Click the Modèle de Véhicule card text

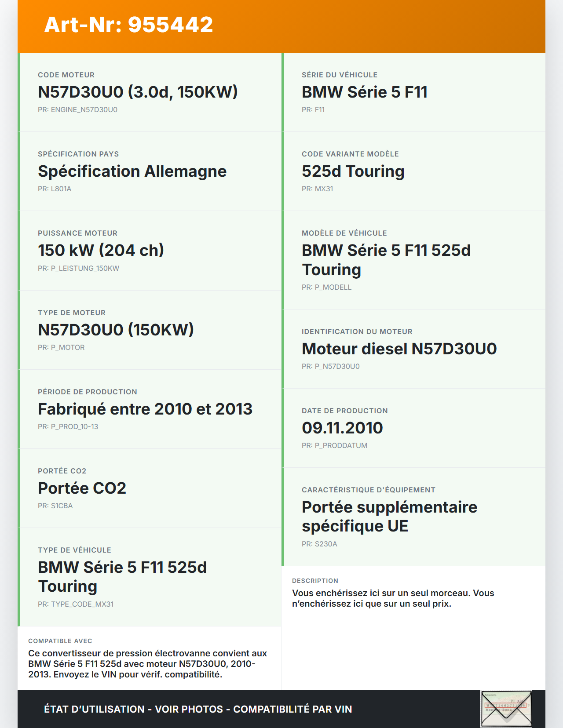coord(386,259)
